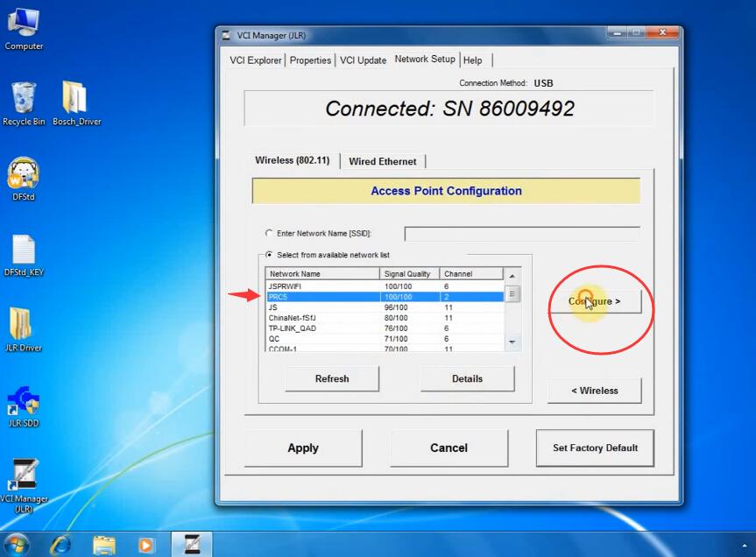This screenshot has width=756, height=557.
Task: Click the Configure > button
Action: click(x=595, y=301)
